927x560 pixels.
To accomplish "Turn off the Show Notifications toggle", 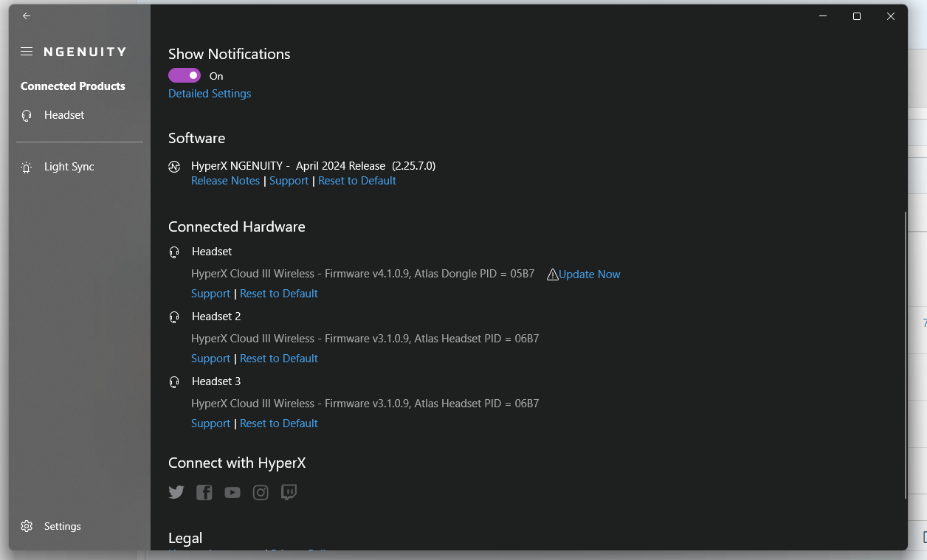I will coord(185,75).
